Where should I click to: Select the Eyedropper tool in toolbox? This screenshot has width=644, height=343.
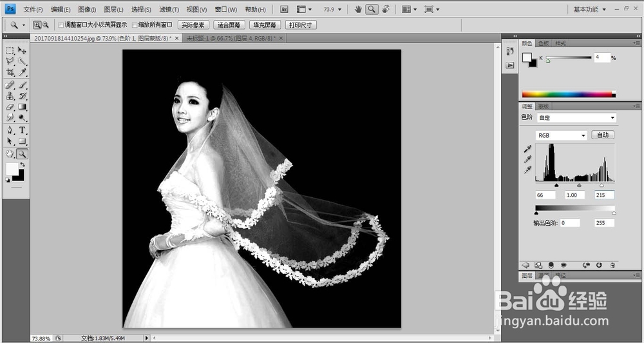22,72
